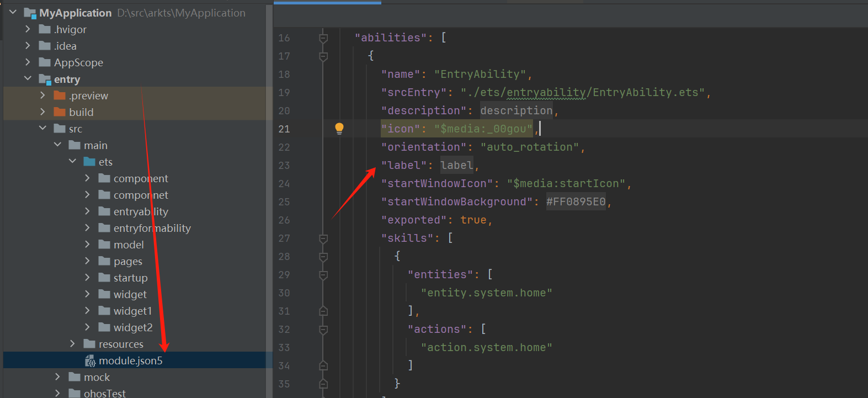The image size is (868, 398).
Task: Click "auto_rotation" orientation value
Action: click(530, 147)
